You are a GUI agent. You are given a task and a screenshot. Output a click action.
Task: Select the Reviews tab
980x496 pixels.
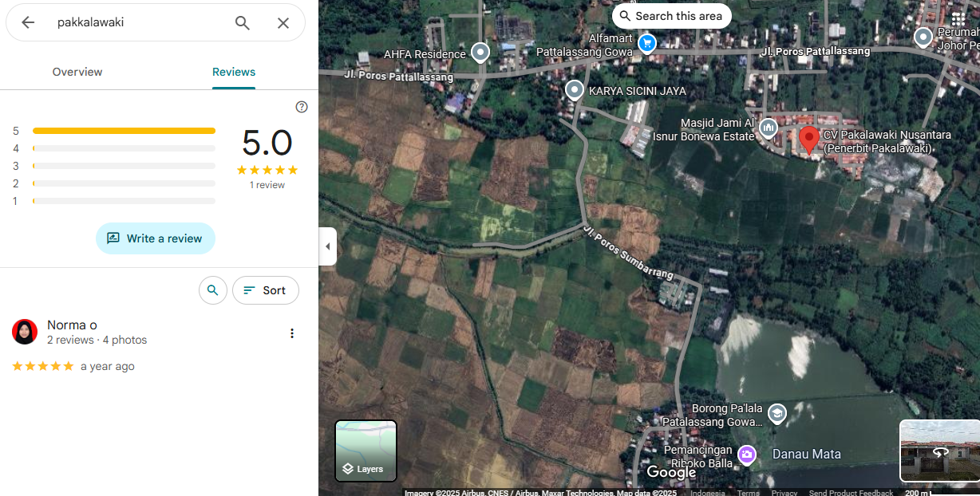click(x=234, y=72)
